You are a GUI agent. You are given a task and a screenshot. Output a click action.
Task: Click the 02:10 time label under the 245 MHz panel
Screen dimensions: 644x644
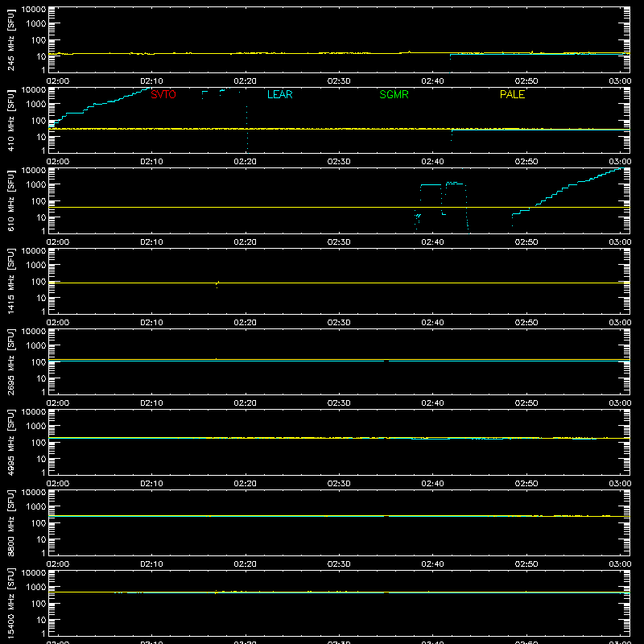coord(151,81)
